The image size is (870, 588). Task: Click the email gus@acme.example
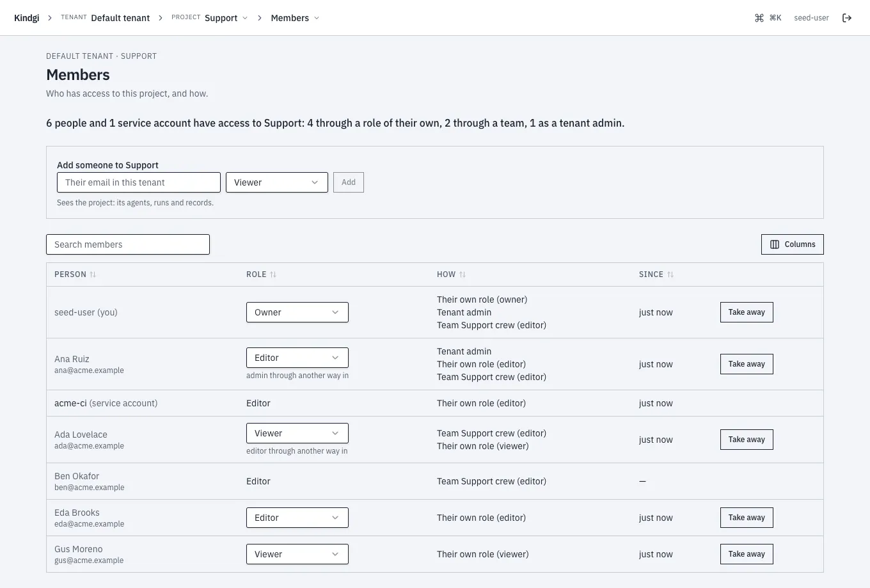89,560
